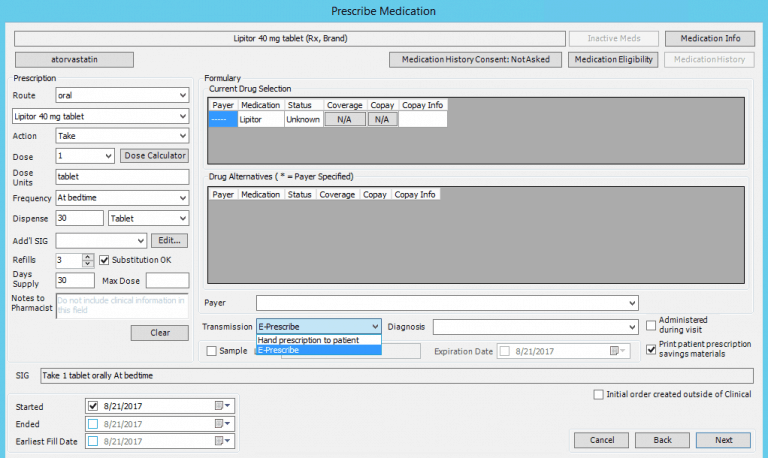Click the Notes to Pharmacist field
Image resolution: width=768 pixels, height=458 pixels.
[x=122, y=305]
